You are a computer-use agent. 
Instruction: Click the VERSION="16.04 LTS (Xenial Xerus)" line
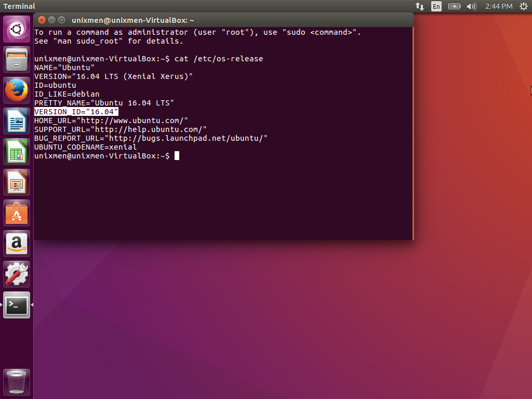click(114, 76)
